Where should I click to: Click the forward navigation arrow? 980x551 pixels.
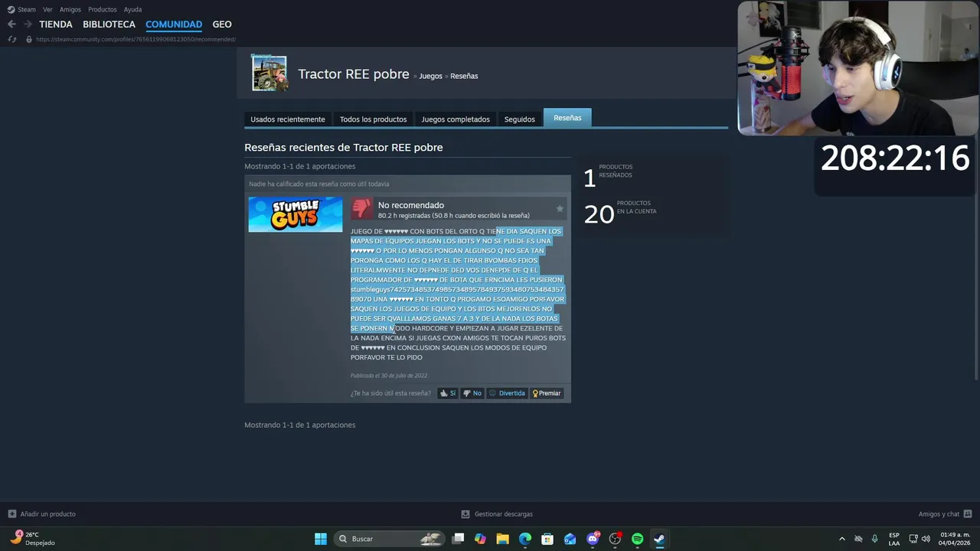click(x=28, y=24)
